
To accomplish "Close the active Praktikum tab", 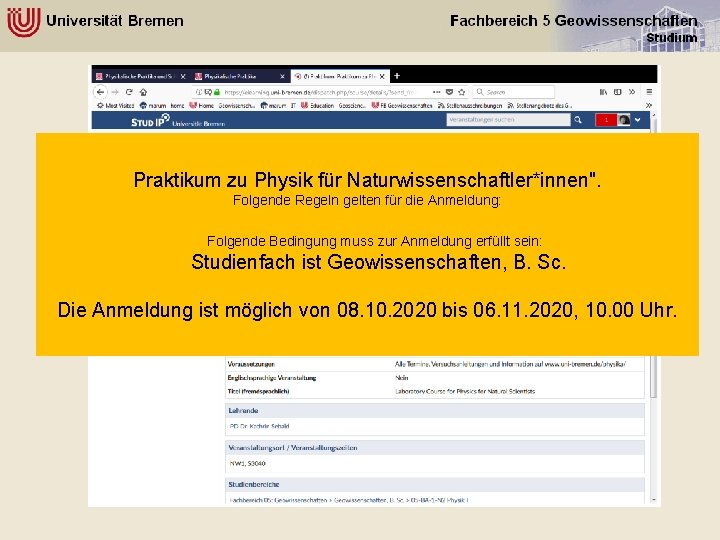I will [x=382, y=76].
